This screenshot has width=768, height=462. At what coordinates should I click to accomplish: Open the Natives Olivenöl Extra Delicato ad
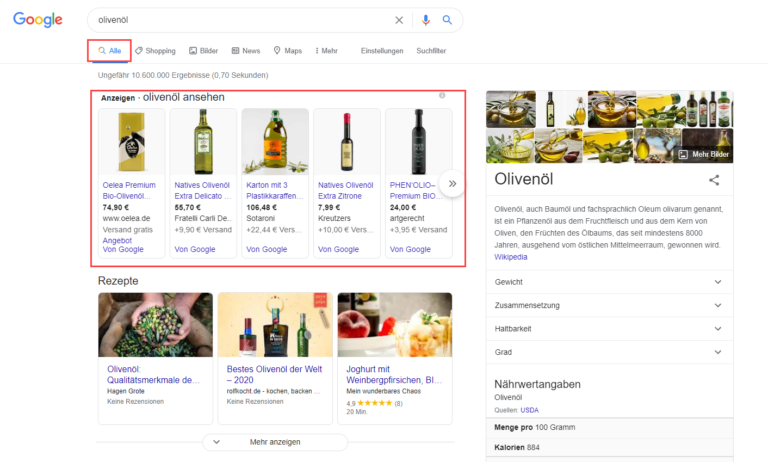click(x=202, y=191)
